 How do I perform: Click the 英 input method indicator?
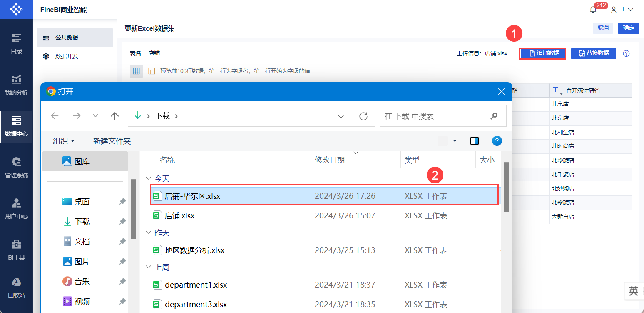633,291
